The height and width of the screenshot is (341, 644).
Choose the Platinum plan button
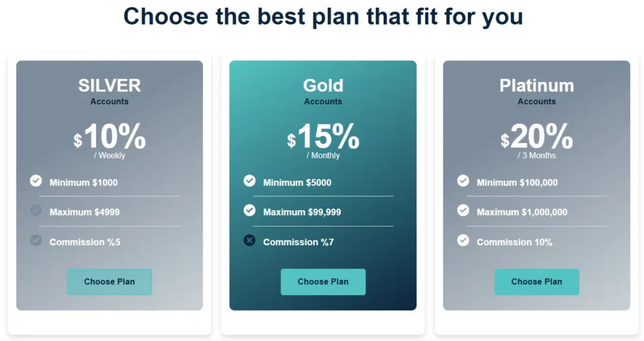[x=536, y=282]
